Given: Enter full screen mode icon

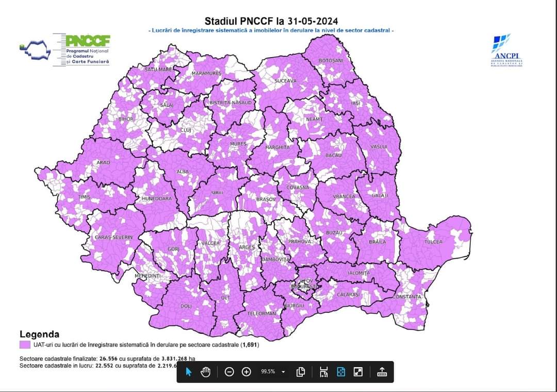Looking at the screenshot, I should [358, 372].
